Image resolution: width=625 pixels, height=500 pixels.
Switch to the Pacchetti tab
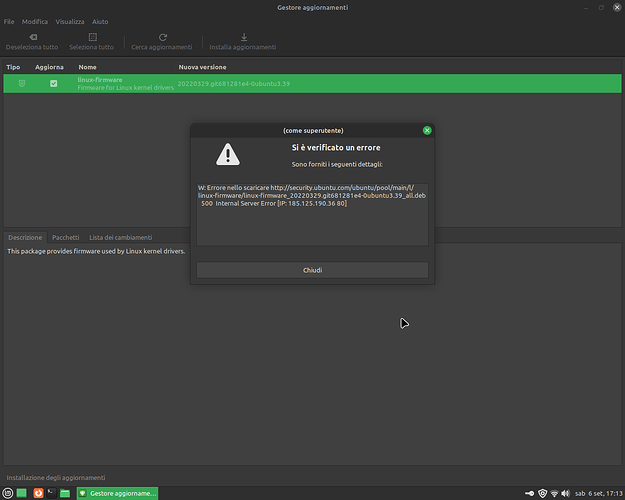tap(66, 237)
